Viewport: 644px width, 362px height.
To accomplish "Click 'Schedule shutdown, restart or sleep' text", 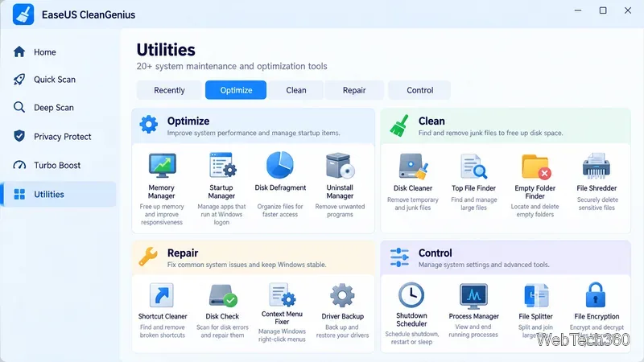I will [411, 338].
